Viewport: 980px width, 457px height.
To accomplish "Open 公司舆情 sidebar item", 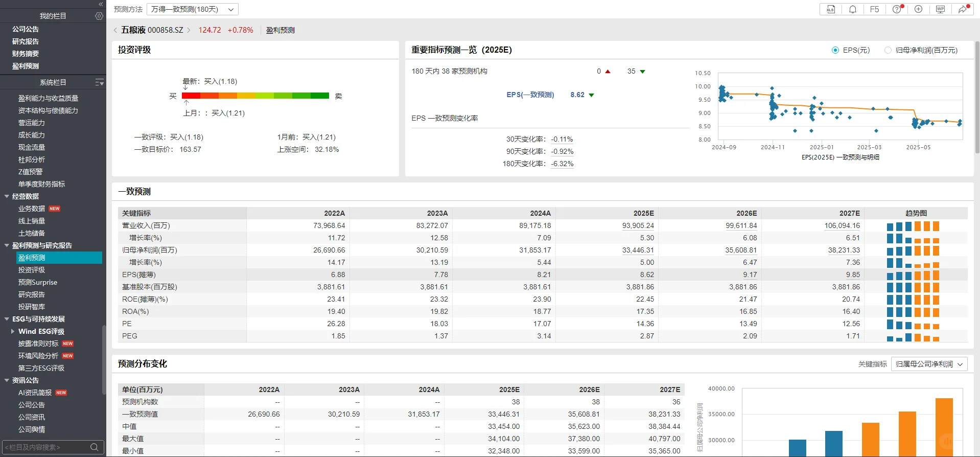I will click(32, 429).
